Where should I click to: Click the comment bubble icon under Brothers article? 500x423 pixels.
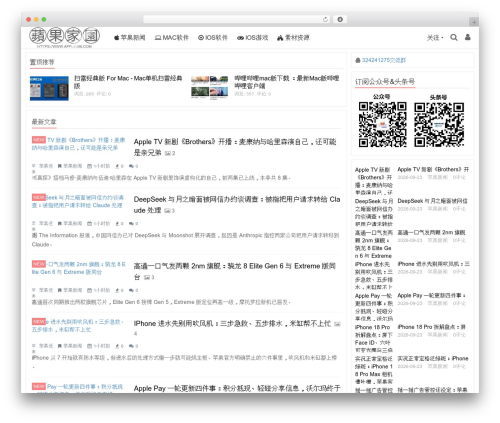click(x=131, y=166)
